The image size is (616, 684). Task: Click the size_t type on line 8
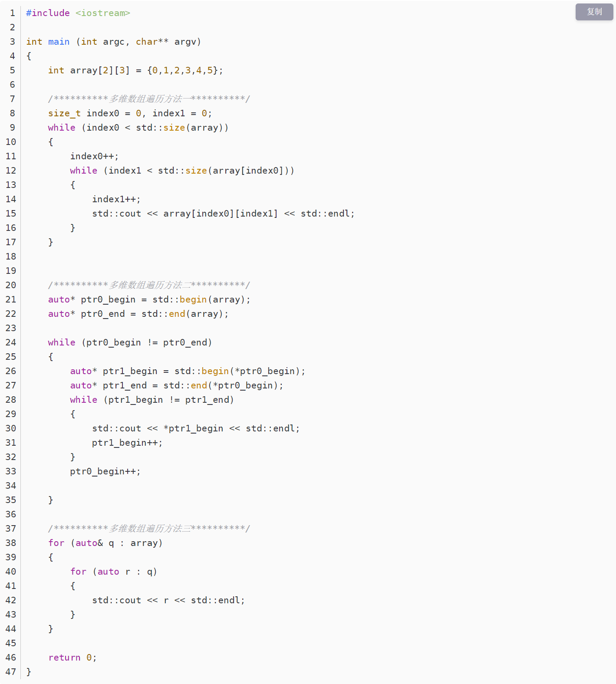click(x=64, y=113)
